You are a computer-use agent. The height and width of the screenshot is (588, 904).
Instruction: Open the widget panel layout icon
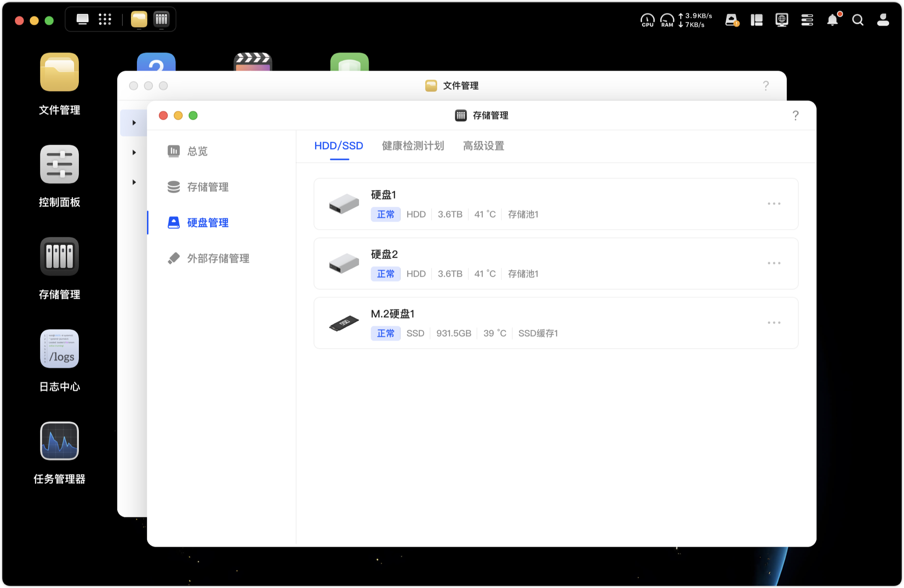(x=756, y=20)
